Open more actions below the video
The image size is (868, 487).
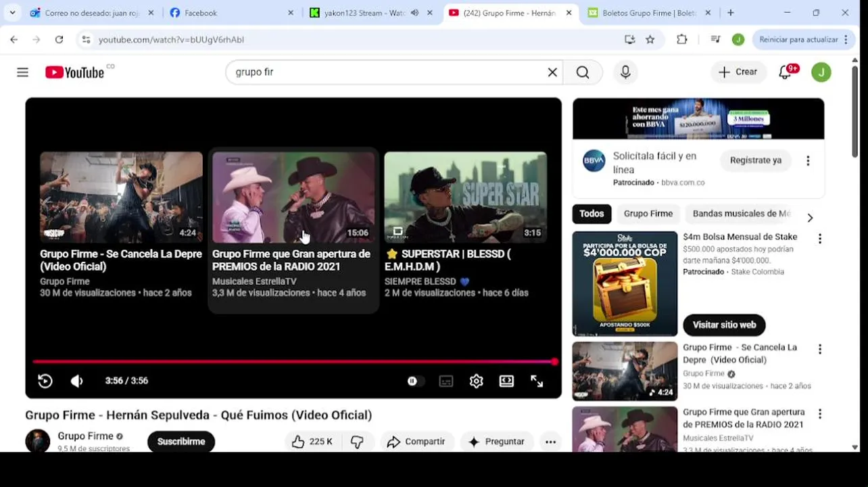[x=550, y=442]
